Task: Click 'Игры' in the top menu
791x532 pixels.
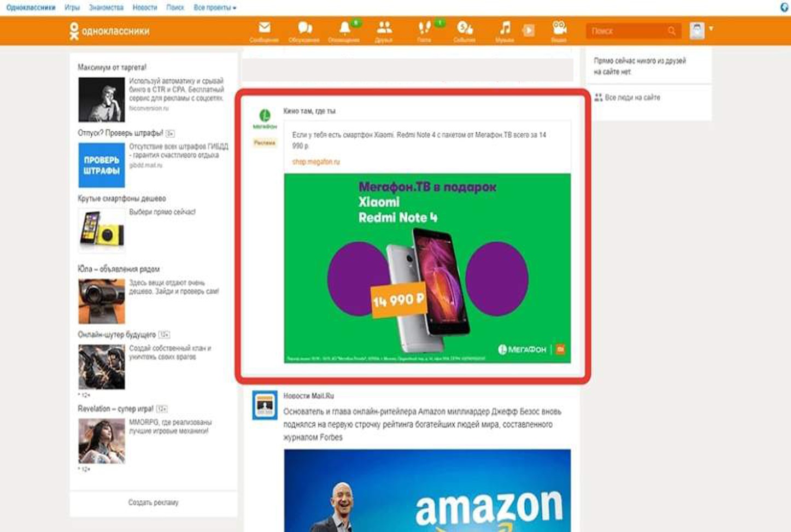Action: point(72,8)
